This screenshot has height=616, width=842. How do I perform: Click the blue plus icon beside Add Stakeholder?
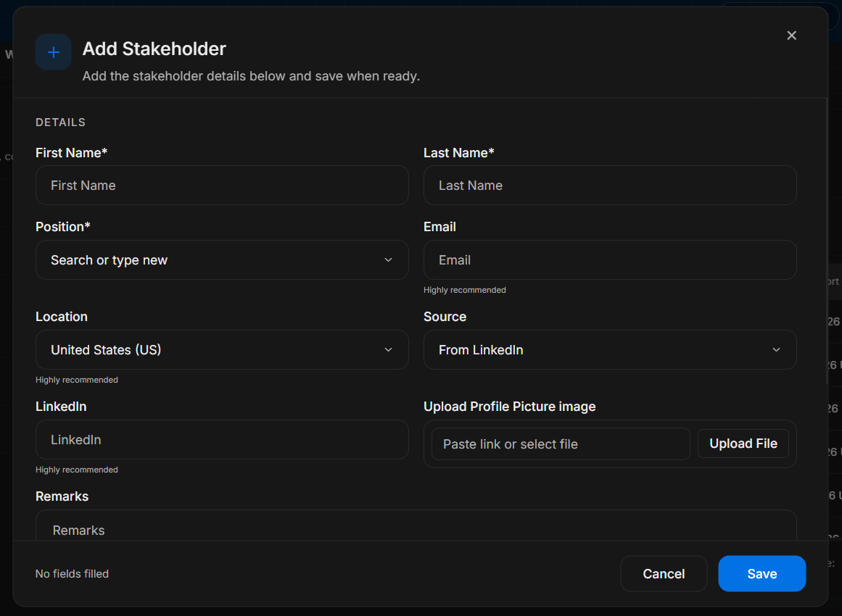(53, 52)
